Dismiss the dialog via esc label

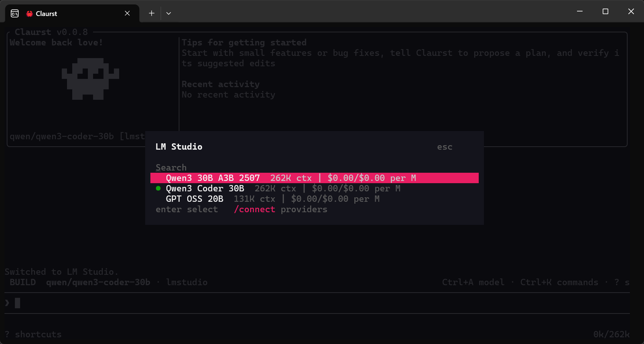tap(444, 147)
